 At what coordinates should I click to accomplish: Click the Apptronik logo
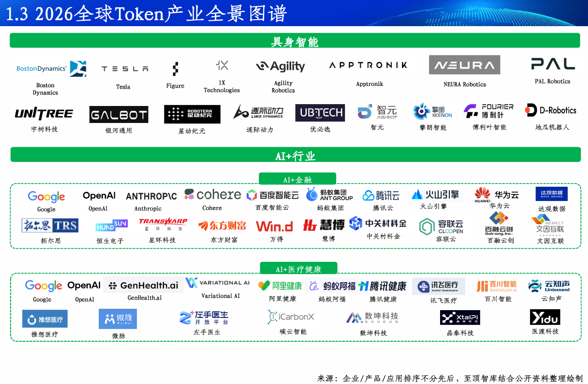click(x=368, y=65)
